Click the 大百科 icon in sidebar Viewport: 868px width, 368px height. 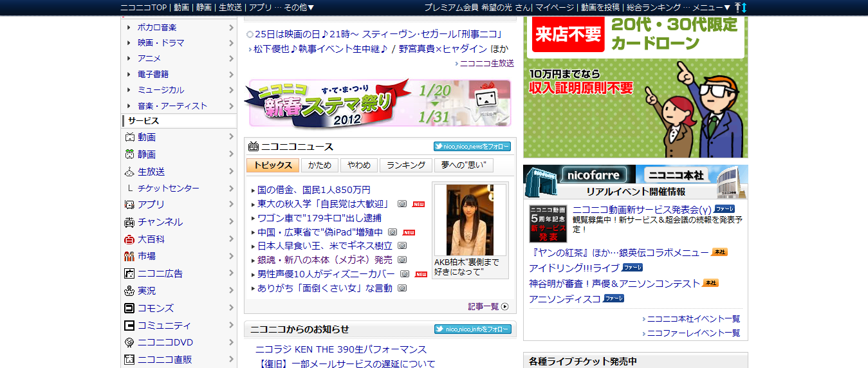click(x=129, y=239)
